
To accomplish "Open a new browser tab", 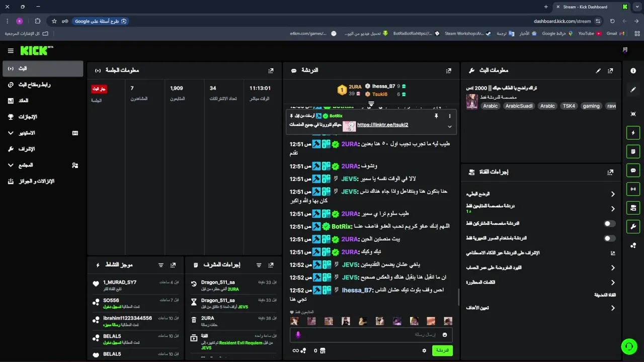I will (x=546, y=7).
